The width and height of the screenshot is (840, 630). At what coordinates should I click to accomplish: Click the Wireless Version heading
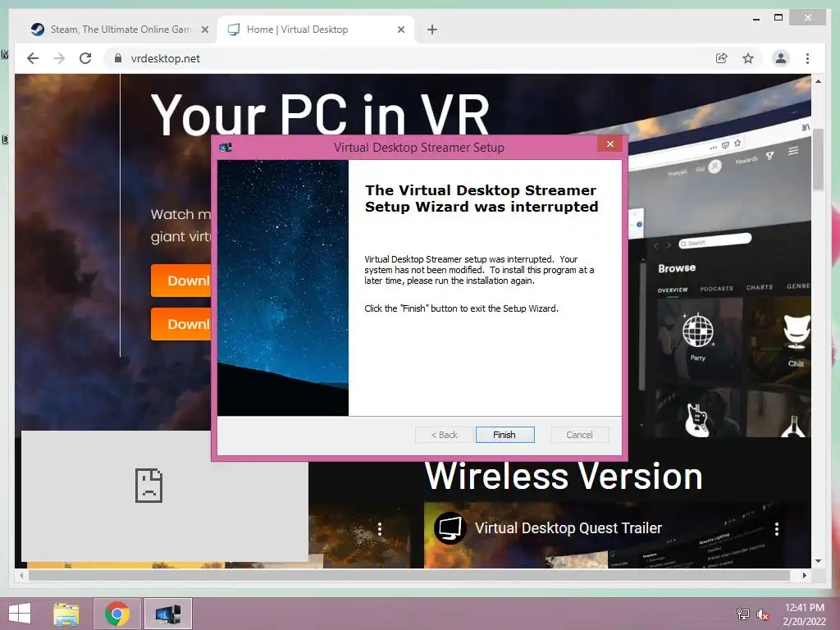click(x=564, y=477)
